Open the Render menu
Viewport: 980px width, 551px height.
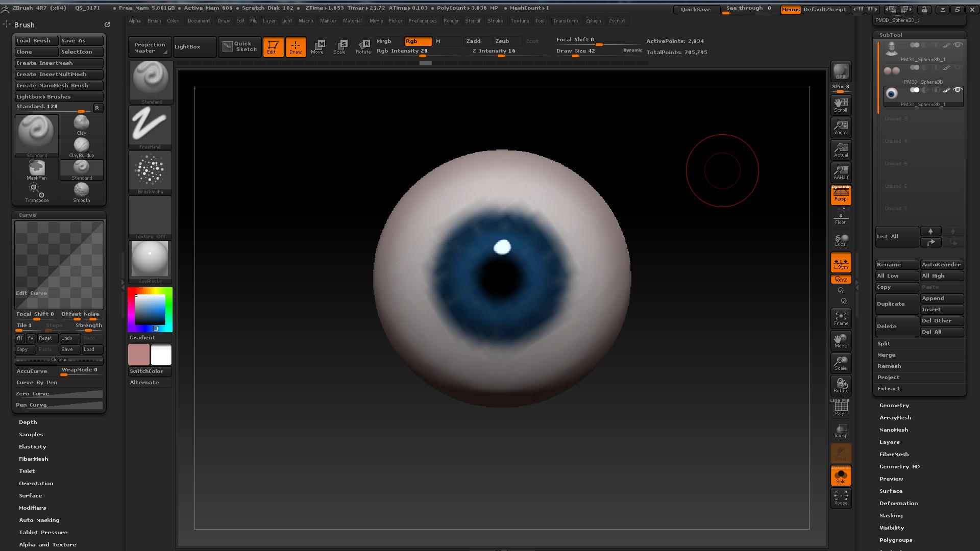pos(451,21)
